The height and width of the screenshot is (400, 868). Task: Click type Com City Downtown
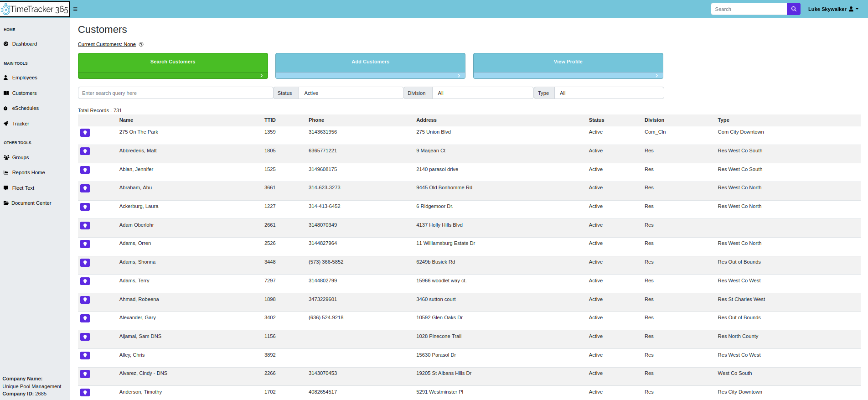(x=741, y=132)
